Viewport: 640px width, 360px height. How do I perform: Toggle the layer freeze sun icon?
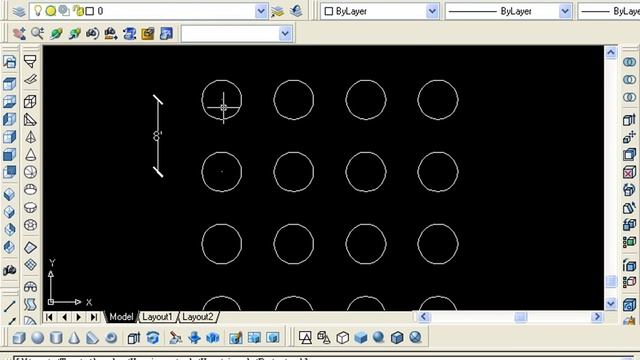[51, 11]
